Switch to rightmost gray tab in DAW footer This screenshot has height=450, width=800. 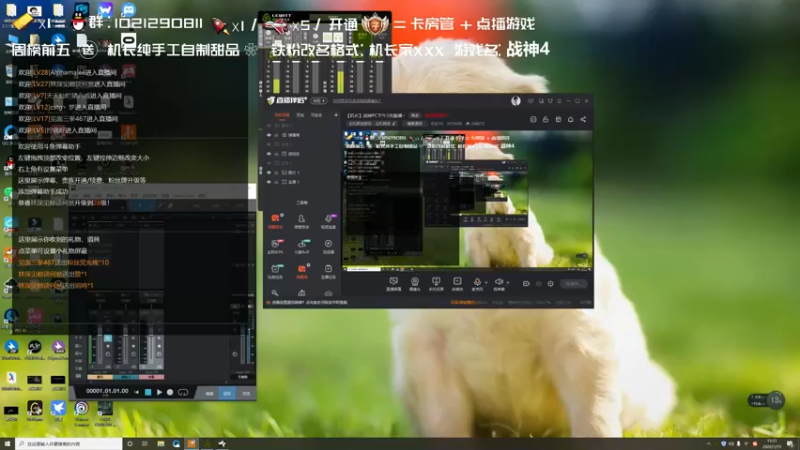[x=246, y=393]
